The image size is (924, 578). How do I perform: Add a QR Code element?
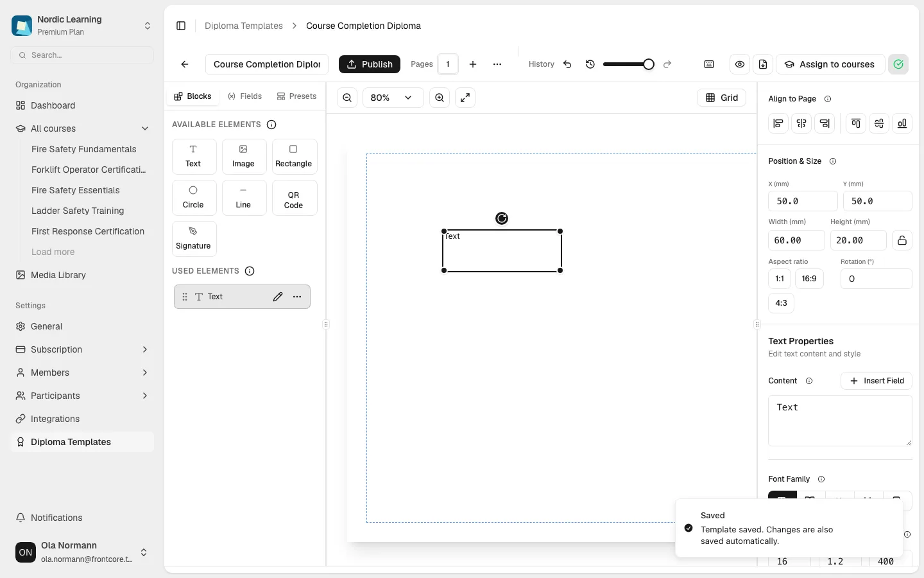(295, 198)
